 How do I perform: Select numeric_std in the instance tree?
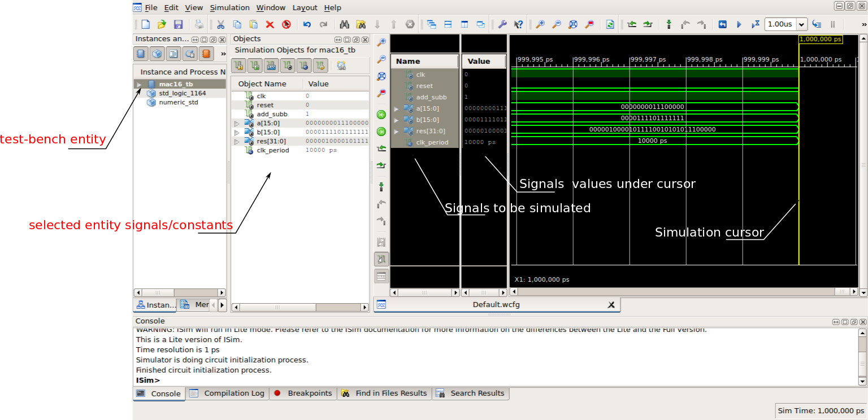178,102
